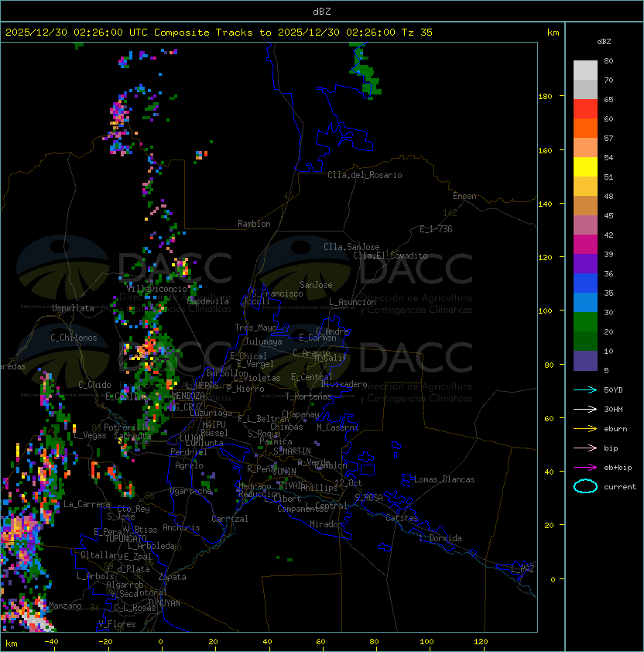The width and height of the screenshot is (644, 652).
Task: Select the purple 36-39 dBZ color band
Action: coord(585,263)
